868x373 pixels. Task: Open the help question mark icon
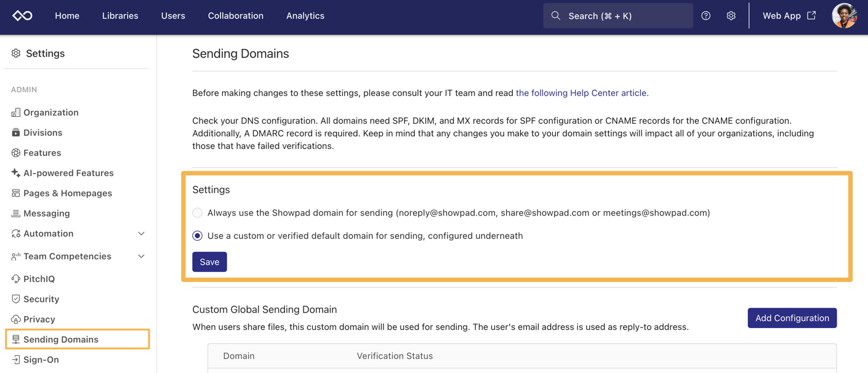coord(705,16)
